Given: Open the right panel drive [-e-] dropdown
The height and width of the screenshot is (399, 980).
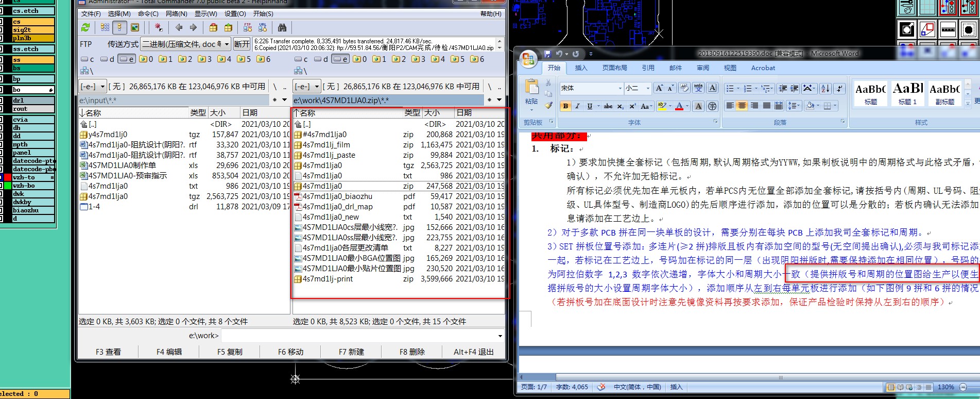Looking at the screenshot, I should pyautogui.click(x=317, y=87).
